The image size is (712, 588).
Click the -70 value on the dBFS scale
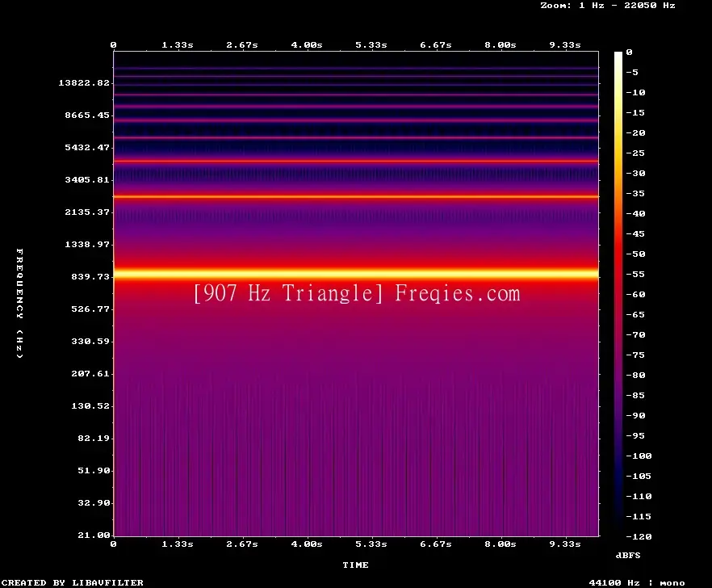(x=635, y=335)
